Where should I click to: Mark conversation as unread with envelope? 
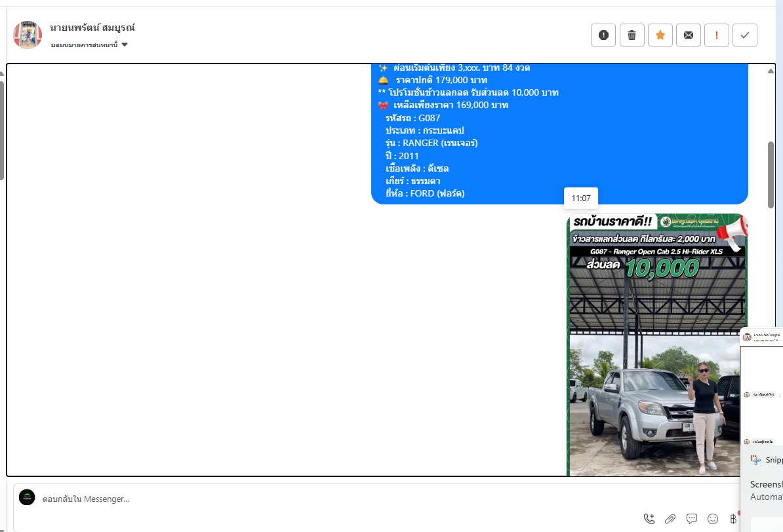click(x=688, y=35)
